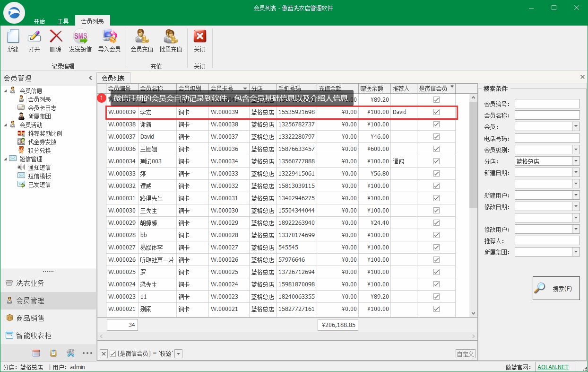Toggle WeChat checkbox for 胡婷婷 row
Viewport: 588px width, 372px height.
[436, 223]
